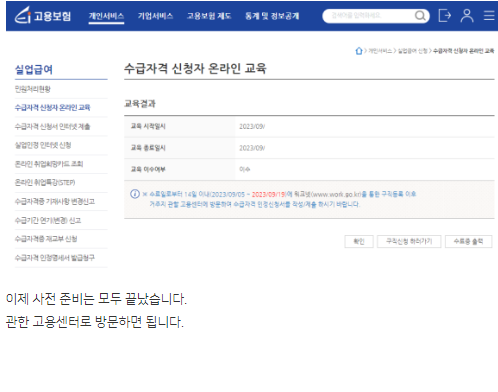Open 수급자격 인정명세서 발급청구 item
Image resolution: width=498 pixels, height=392 pixels.
(x=55, y=257)
